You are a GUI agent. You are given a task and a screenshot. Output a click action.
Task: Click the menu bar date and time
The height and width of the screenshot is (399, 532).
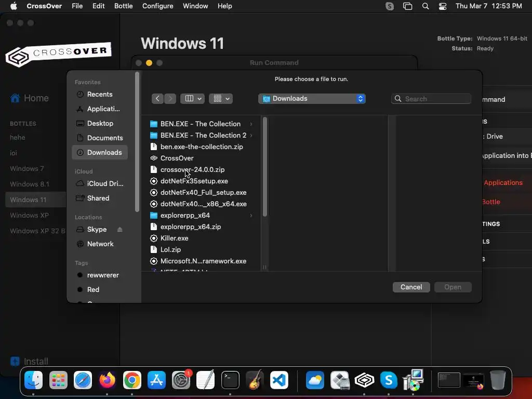489,6
